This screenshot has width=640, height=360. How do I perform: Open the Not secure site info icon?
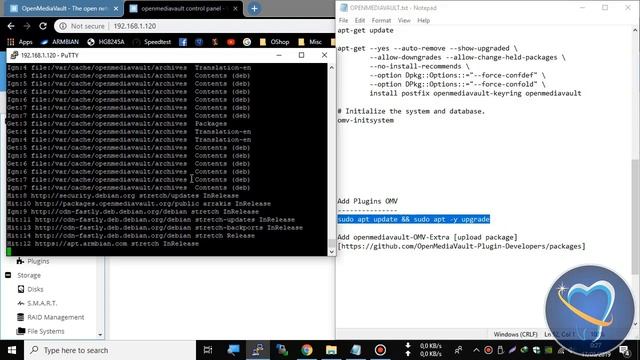63,26
